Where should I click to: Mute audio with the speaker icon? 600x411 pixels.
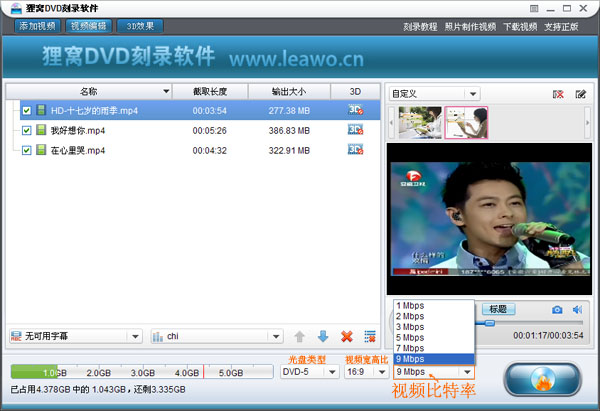(577, 310)
